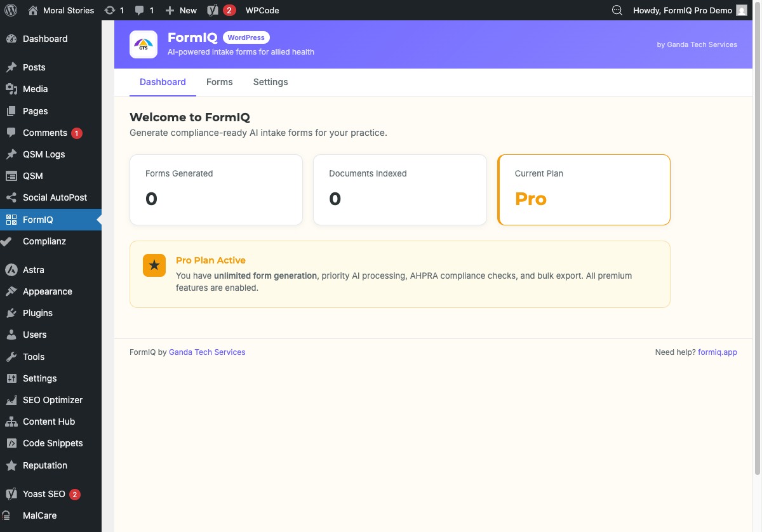Follow the Ganda Tech Services footer link

tap(207, 352)
